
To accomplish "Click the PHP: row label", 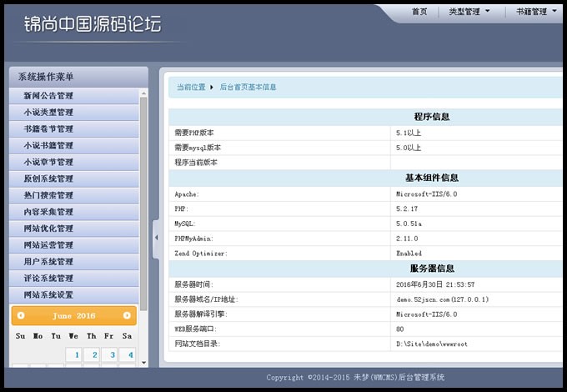I will tap(182, 209).
